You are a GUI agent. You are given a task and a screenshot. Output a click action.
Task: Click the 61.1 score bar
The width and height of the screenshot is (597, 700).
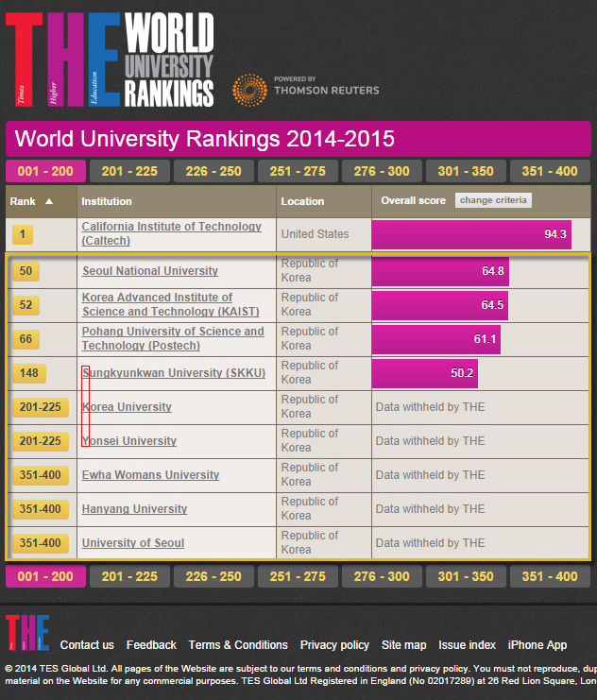436,339
